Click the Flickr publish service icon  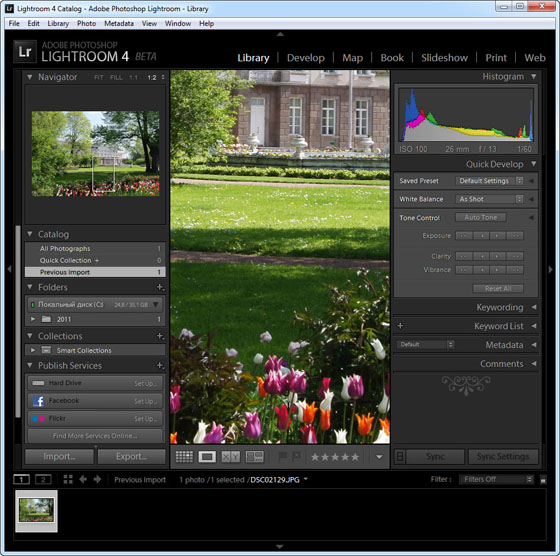(x=38, y=419)
